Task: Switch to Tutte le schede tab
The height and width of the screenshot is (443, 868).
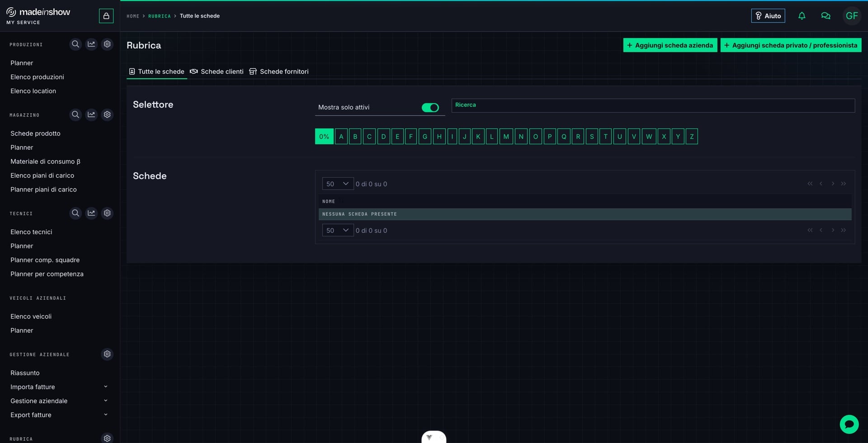Action: 156,71
